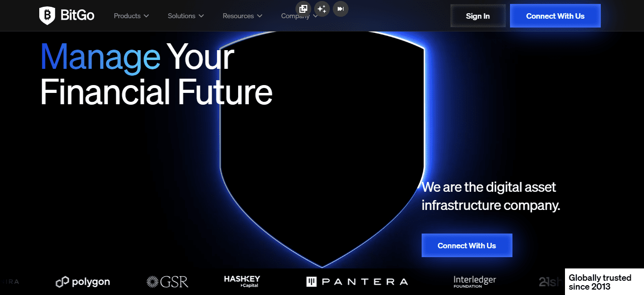Click the HashKey Capital logo
Image resolution: width=644 pixels, height=295 pixels.
(242, 281)
